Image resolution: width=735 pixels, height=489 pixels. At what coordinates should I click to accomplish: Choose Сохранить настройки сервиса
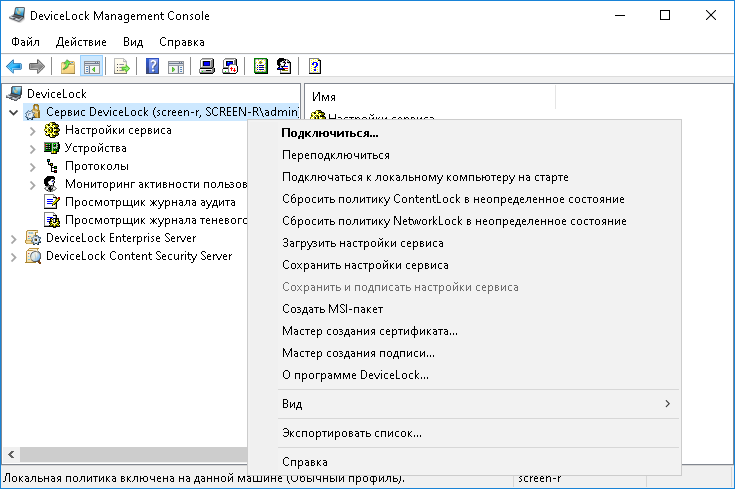tap(464, 265)
